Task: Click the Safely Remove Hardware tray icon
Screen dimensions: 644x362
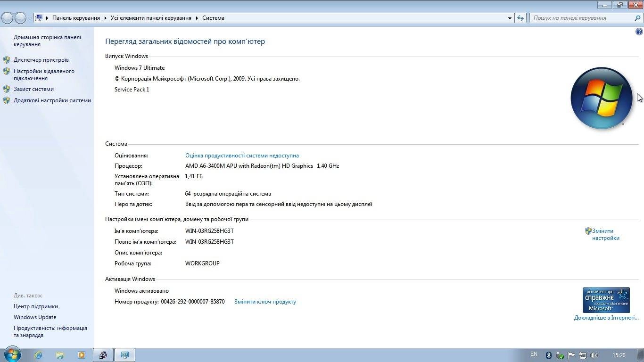Action: (x=560, y=355)
